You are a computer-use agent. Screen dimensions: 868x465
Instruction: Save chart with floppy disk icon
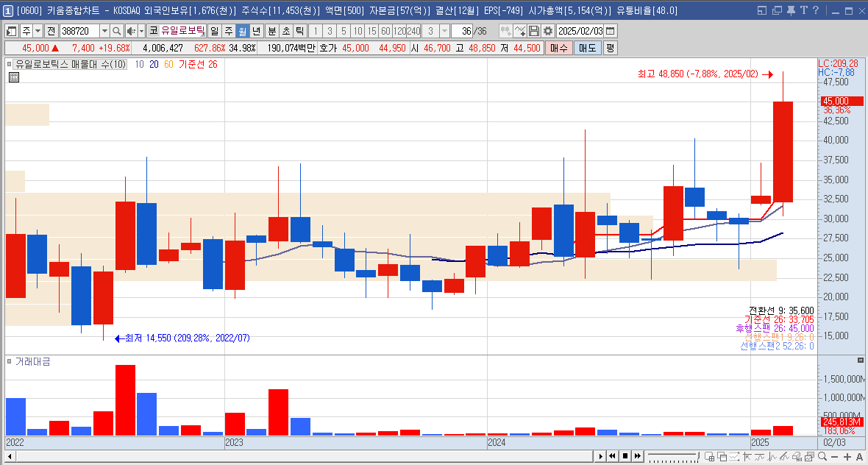(534, 31)
